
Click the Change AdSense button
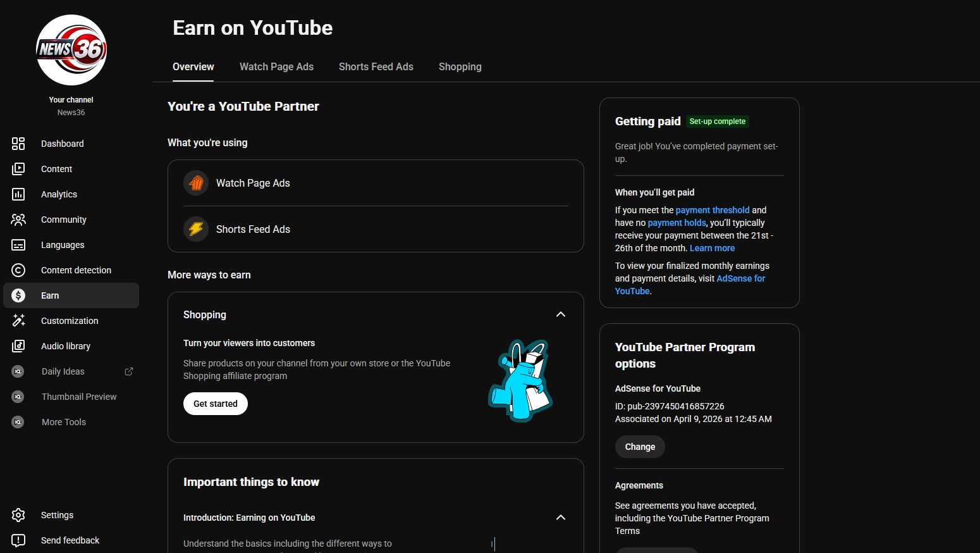tap(640, 447)
